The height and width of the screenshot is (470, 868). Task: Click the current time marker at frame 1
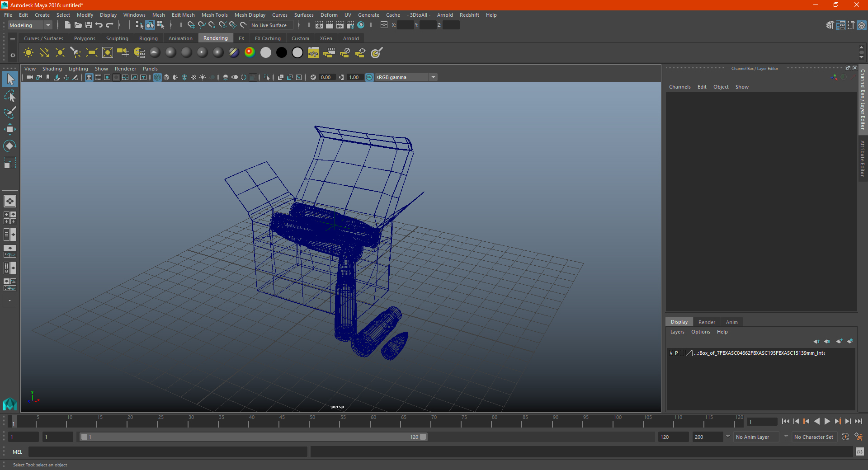coord(13,421)
